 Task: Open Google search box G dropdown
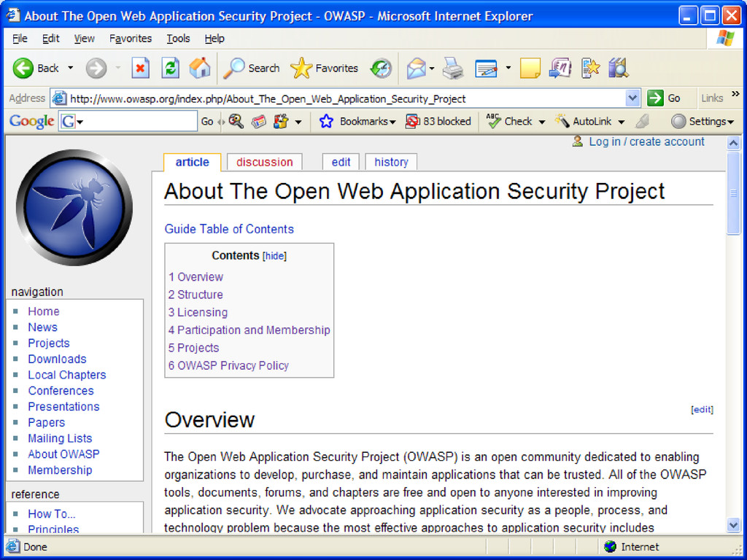click(x=80, y=122)
